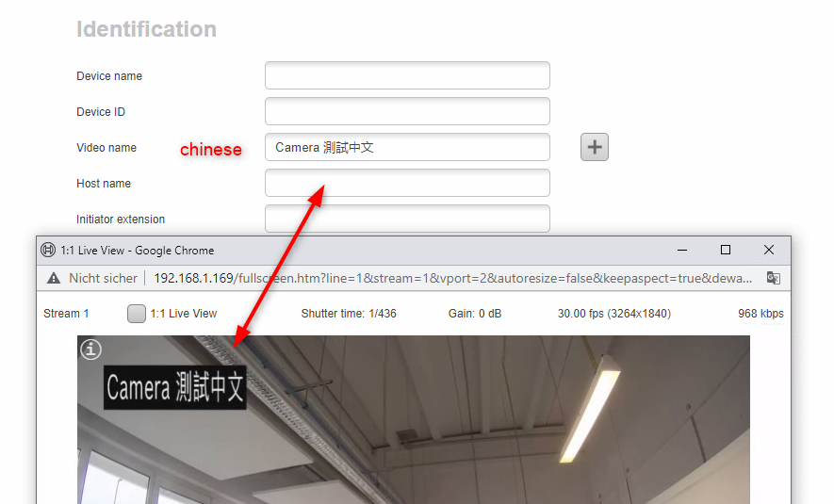
Task: Click the plus button beside Video name
Action: [x=594, y=147]
